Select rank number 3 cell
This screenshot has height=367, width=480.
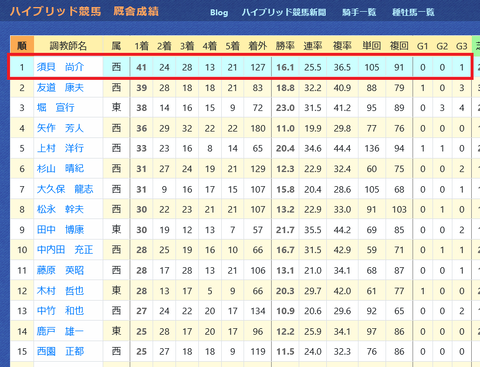[22, 108]
